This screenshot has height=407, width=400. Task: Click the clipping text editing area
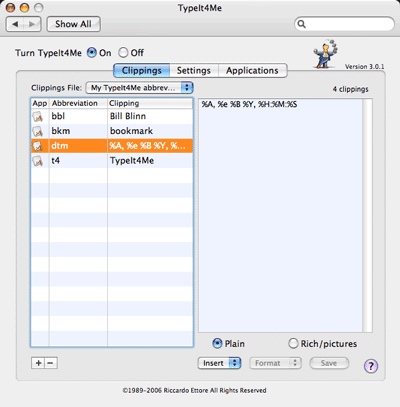(x=280, y=215)
